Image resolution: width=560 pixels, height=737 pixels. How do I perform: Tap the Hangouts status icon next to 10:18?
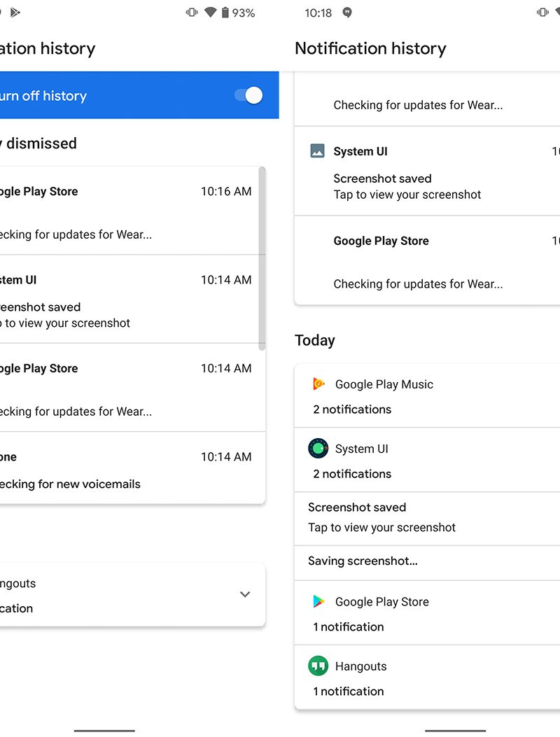point(347,13)
